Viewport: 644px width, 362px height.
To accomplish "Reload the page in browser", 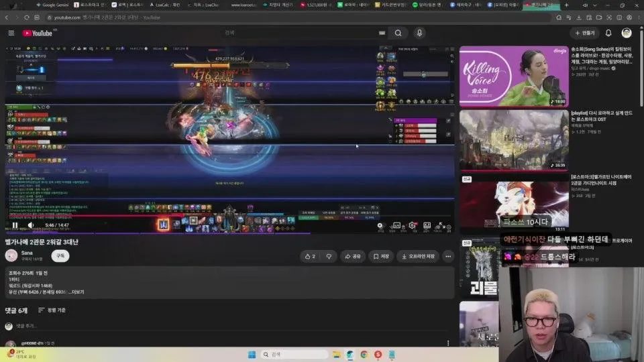I will 27,17.
